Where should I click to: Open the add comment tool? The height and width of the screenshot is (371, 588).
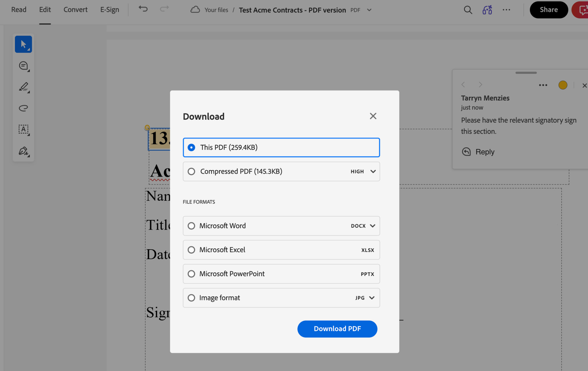pos(23,66)
